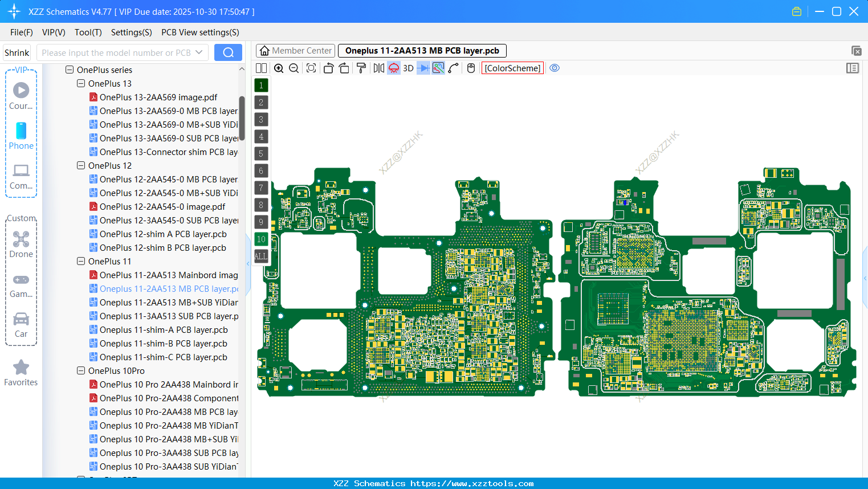Screen dimensions: 868x489
Task: Select layer 5 from the layer list
Action: coord(260,153)
